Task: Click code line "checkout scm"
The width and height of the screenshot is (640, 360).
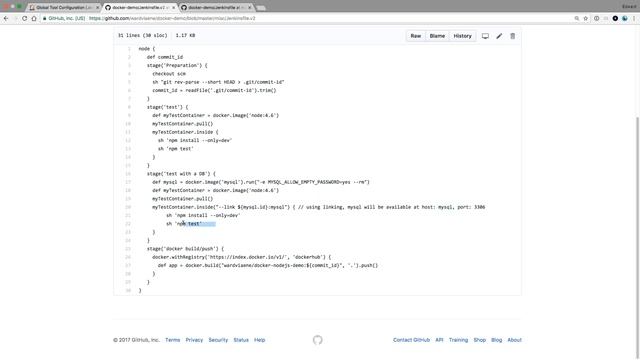Action: [x=169, y=74]
